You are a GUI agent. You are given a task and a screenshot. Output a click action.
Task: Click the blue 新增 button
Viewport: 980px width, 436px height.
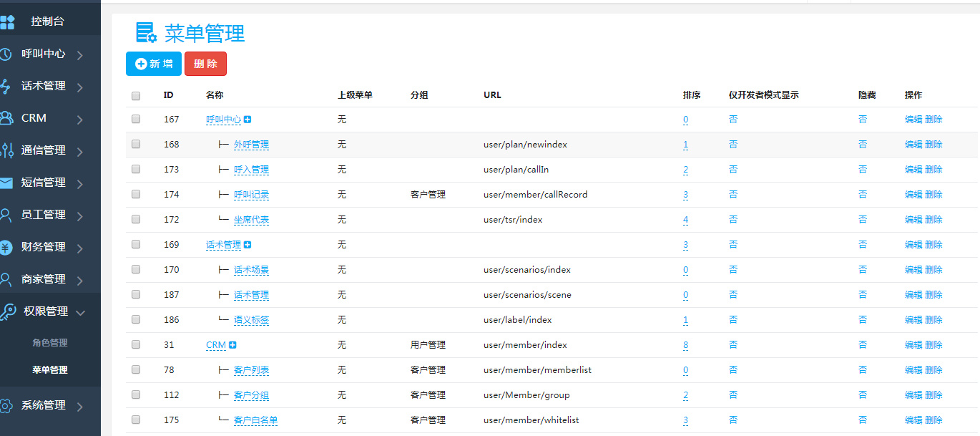coord(154,64)
